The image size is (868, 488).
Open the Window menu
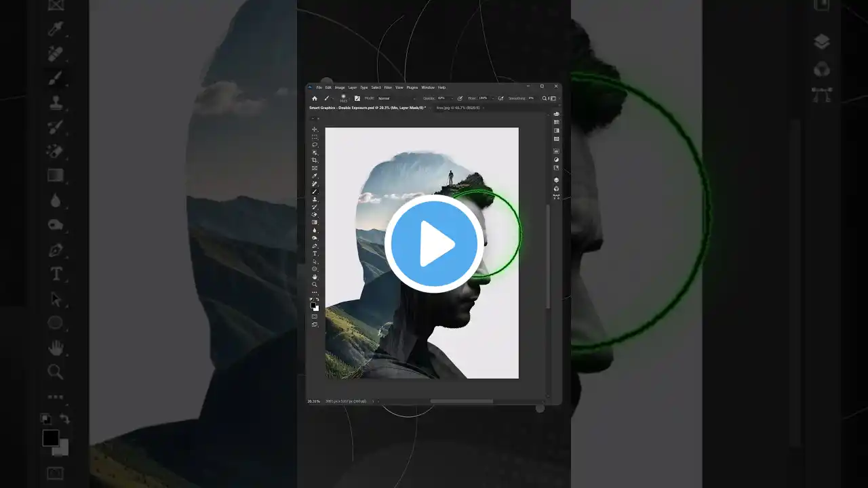(x=428, y=87)
